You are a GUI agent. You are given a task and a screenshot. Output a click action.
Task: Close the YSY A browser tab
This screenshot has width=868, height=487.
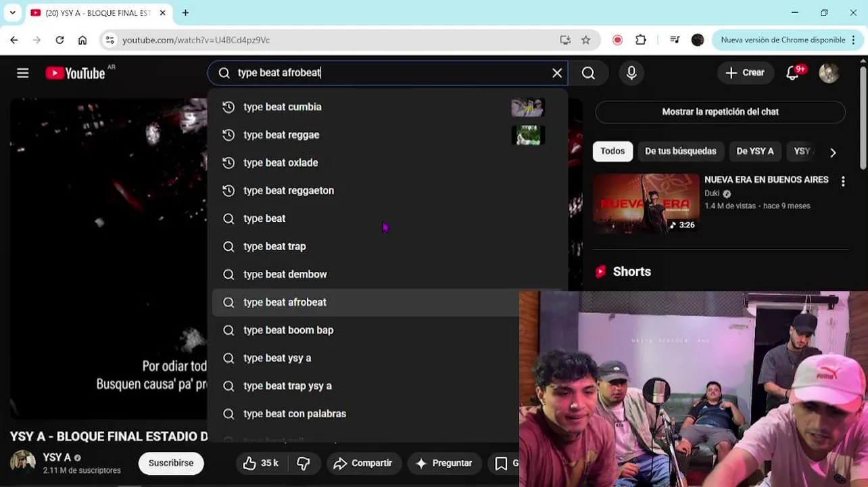162,13
